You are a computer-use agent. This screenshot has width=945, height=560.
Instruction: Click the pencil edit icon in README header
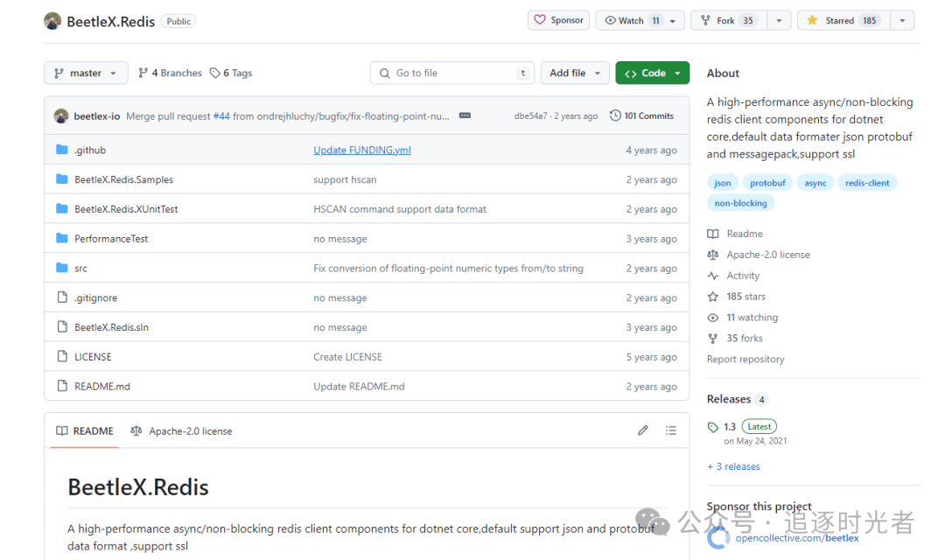pos(643,430)
